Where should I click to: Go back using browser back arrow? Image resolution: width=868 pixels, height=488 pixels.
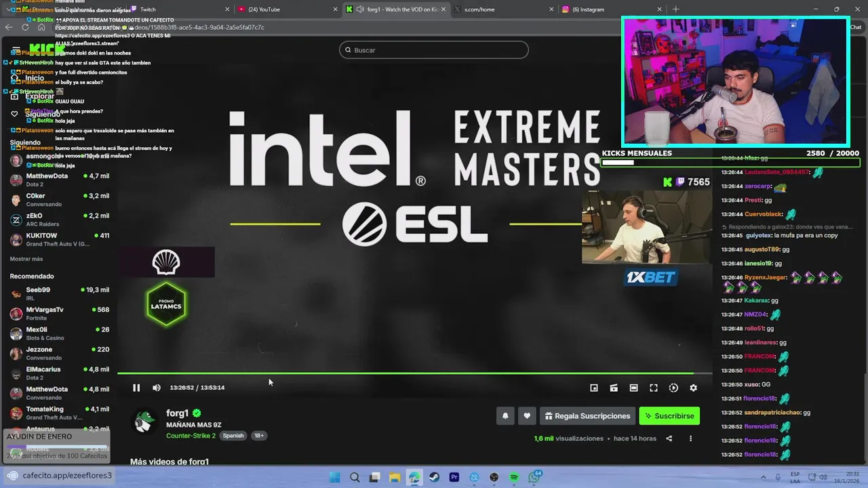[8, 27]
